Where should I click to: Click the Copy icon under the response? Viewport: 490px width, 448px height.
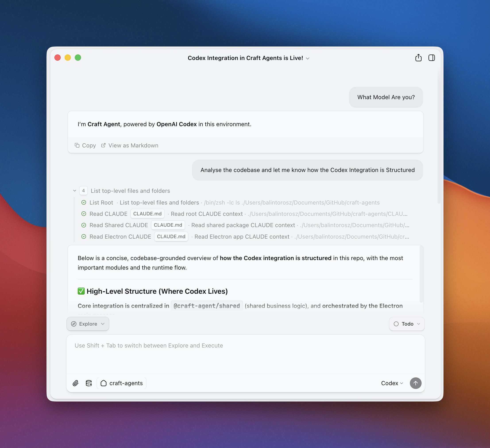point(77,145)
